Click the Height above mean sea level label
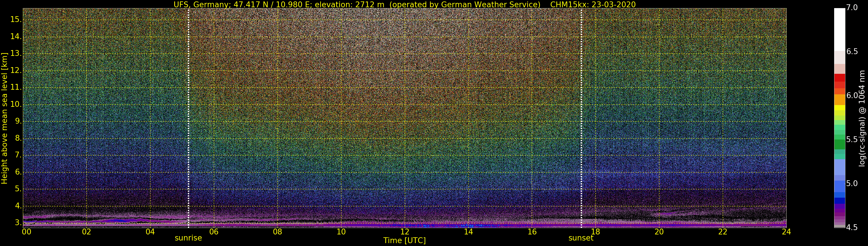 [4, 118]
